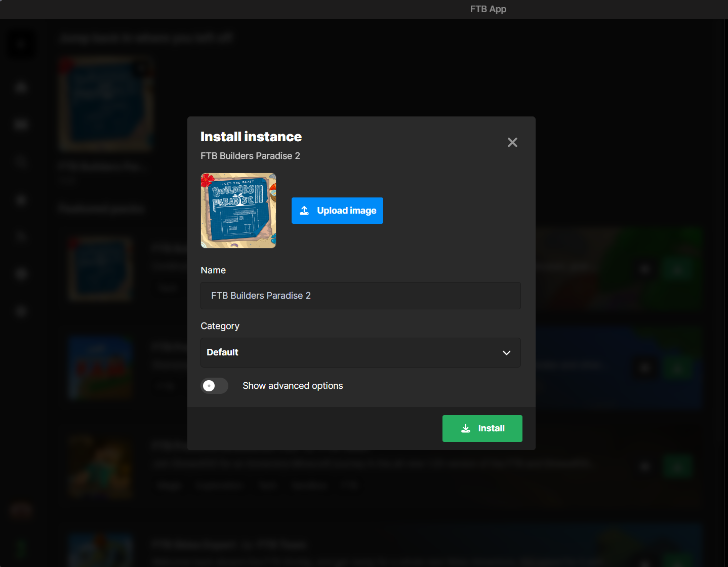Click the FTB logo atop the left sidebar
Image resolution: width=728 pixels, height=567 pixels.
(x=21, y=45)
